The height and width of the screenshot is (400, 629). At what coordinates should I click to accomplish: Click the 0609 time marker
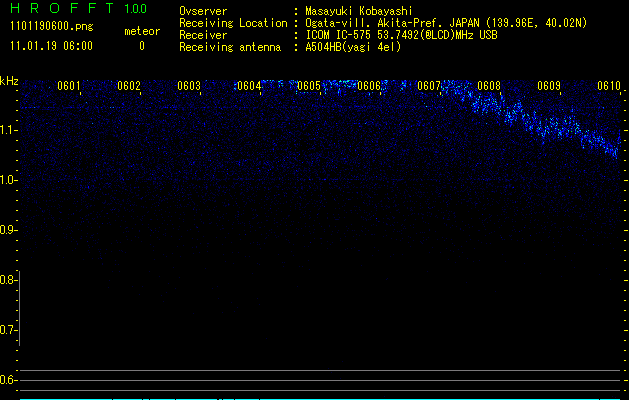549,86
